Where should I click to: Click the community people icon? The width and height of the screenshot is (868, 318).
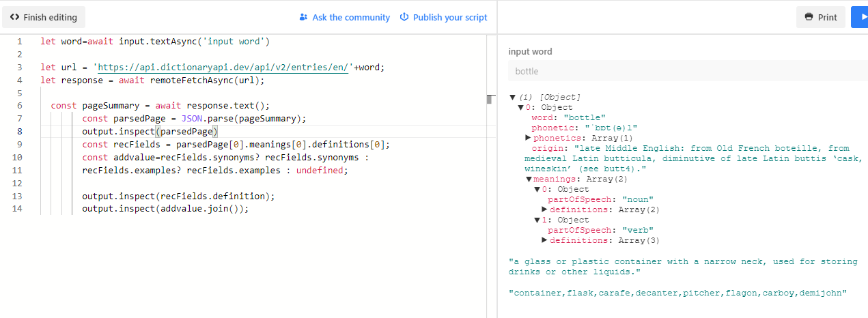[x=304, y=17]
